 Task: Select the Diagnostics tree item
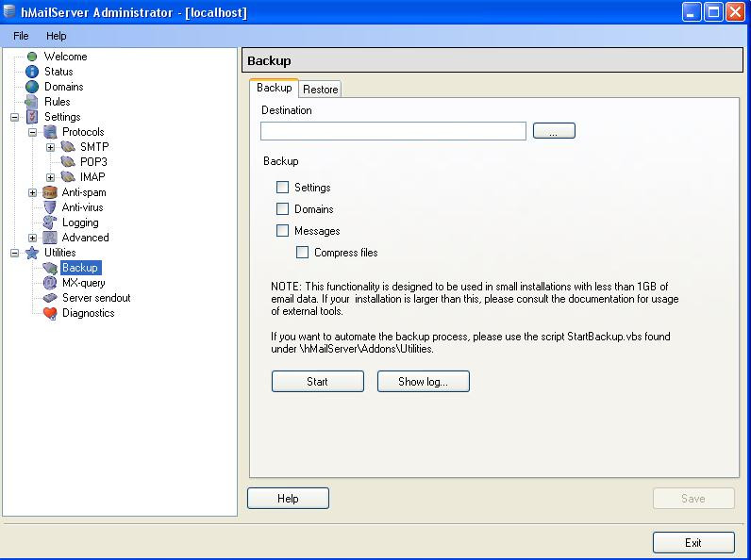[88, 313]
